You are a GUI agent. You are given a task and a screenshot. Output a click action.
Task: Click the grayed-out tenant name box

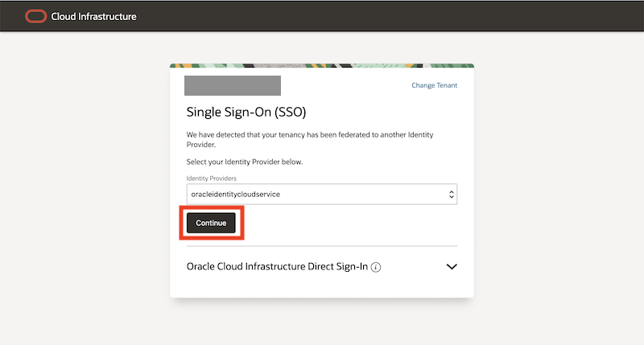click(x=233, y=85)
